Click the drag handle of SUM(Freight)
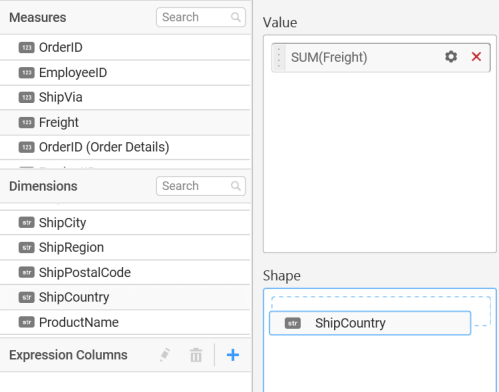 (279, 57)
